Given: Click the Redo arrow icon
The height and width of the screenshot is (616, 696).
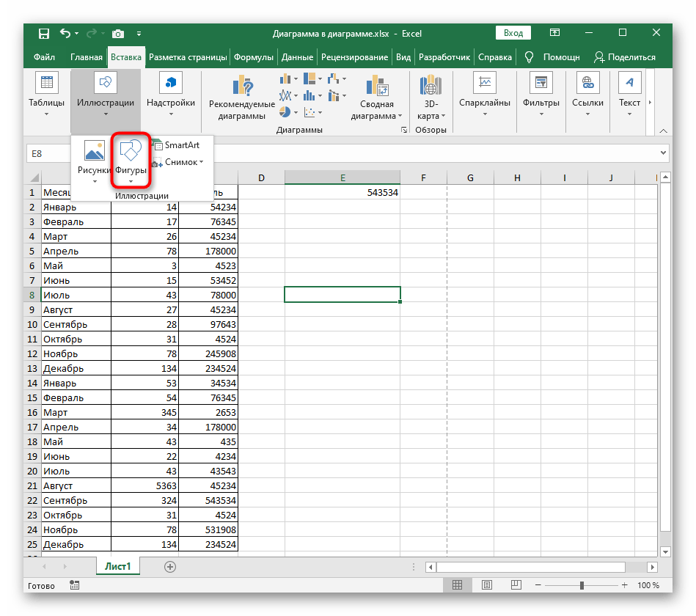Looking at the screenshot, I should point(92,33).
